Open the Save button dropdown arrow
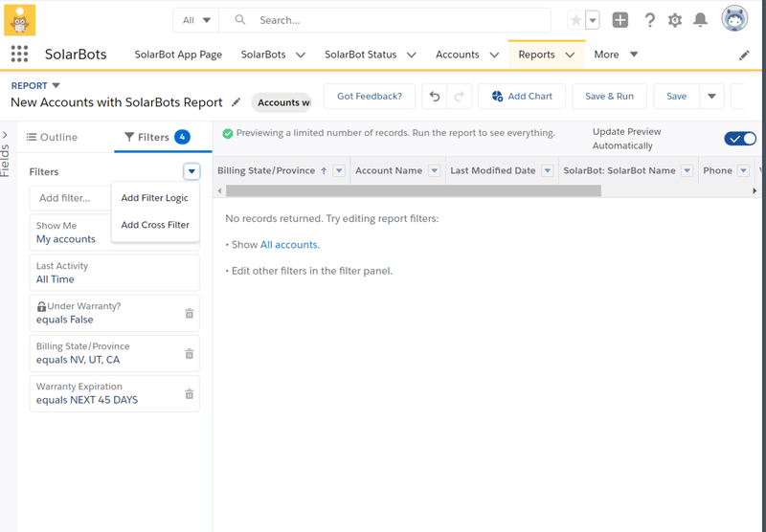The width and height of the screenshot is (766, 532). pos(711,96)
